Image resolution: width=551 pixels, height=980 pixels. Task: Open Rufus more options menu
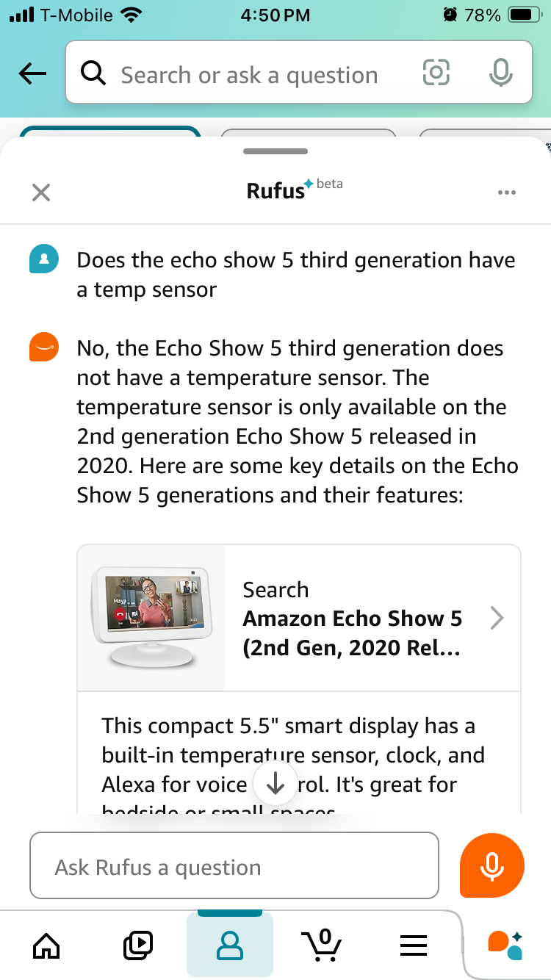pos(506,192)
